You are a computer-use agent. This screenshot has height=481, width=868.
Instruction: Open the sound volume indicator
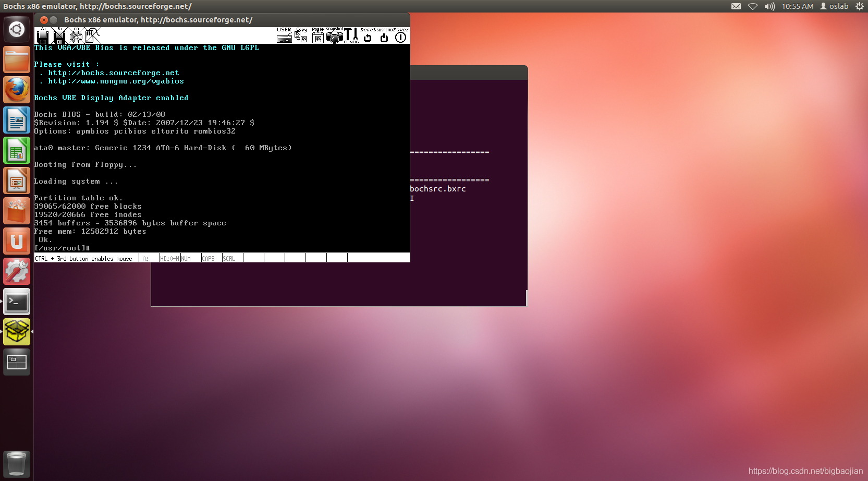[769, 6]
